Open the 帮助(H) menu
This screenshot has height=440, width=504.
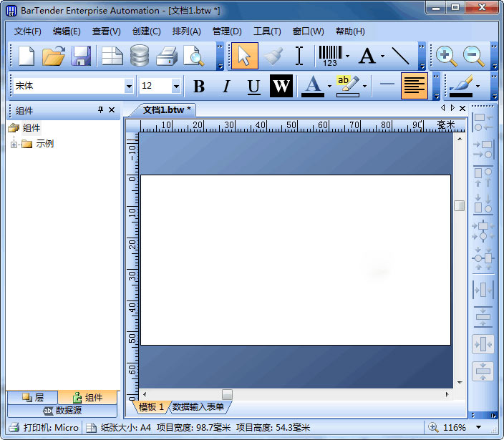click(x=350, y=31)
